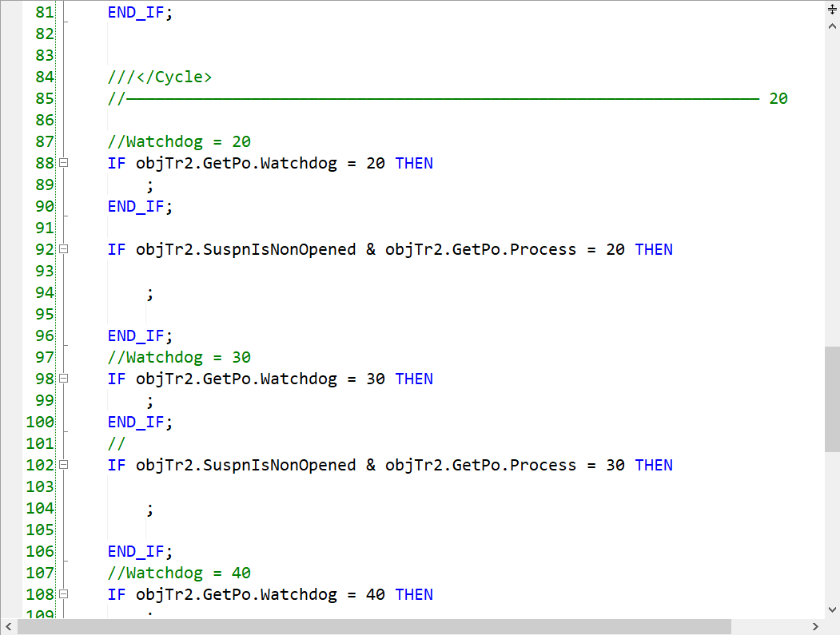Image resolution: width=840 pixels, height=635 pixels.
Task: Click line number 100 in the gutter
Action: coord(38,422)
